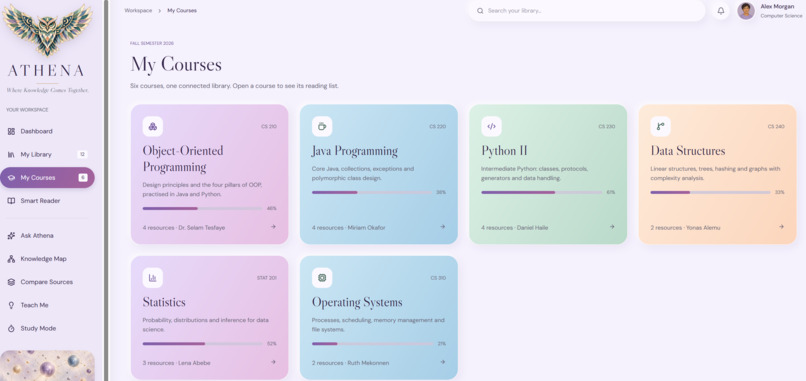Click the Statistics course title
Viewport: 806px width, 381px height.
click(164, 302)
